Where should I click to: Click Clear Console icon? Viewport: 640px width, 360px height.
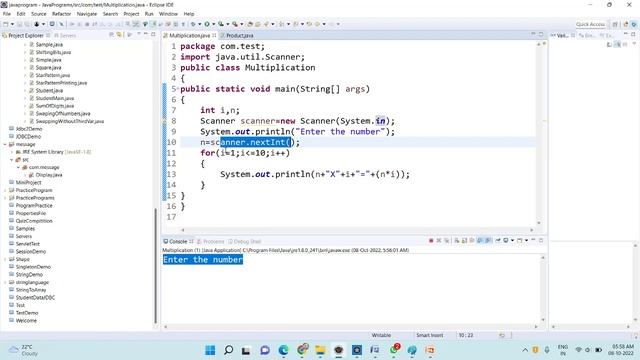tap(457, 241)
